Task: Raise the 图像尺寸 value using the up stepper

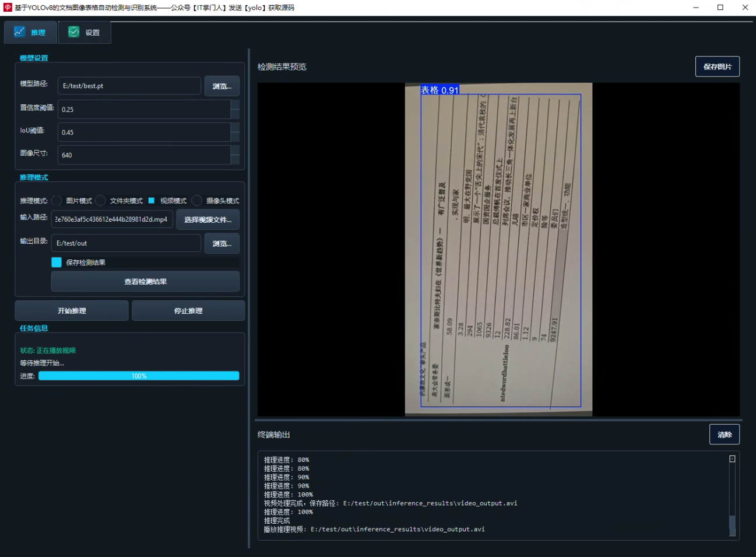Action: (235, 150)
